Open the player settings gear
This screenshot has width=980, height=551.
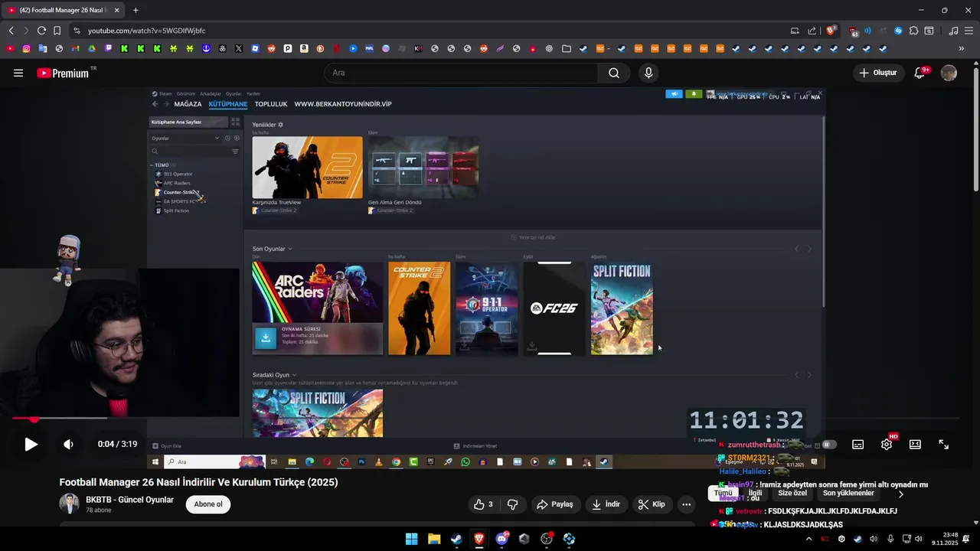click(887, 444)
